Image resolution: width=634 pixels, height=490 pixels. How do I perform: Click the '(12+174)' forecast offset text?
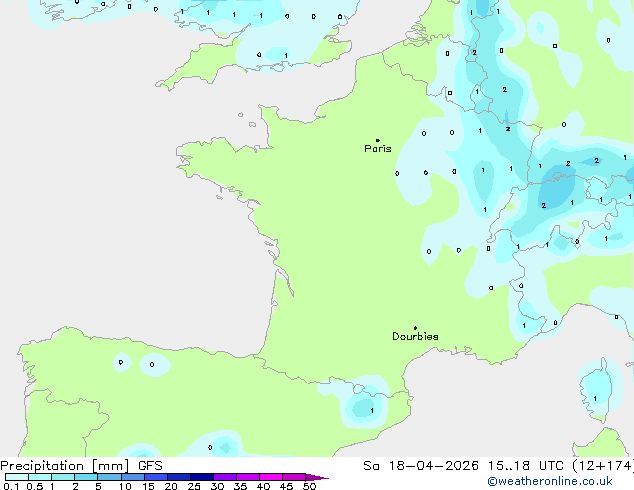click(603, 466)
